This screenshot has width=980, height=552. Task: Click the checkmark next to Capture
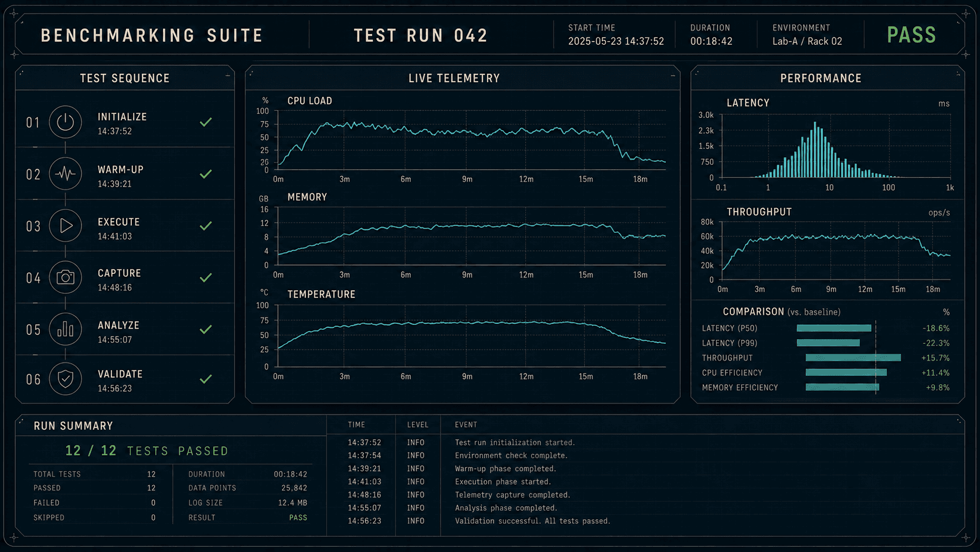click(206, 277)
